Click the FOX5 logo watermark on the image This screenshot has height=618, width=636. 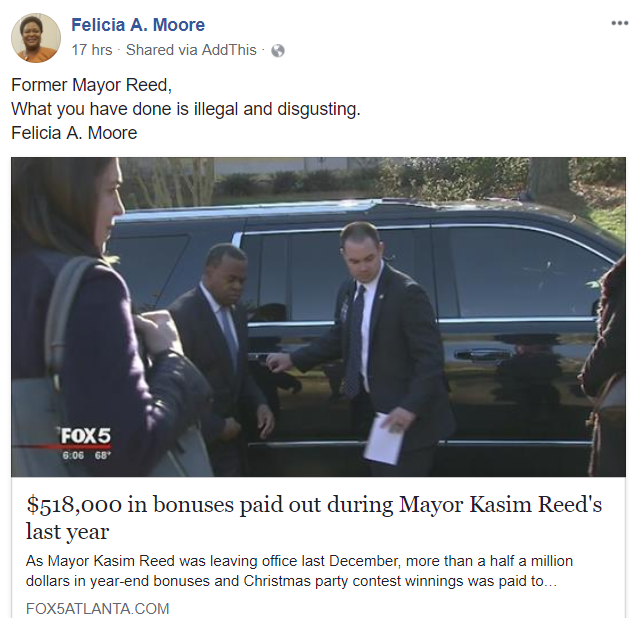(86, 437)
